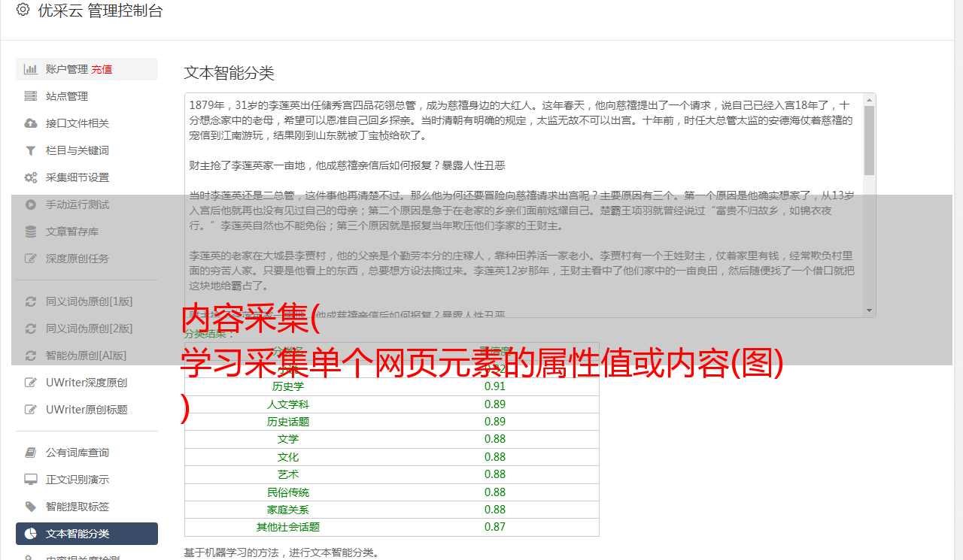Click the 文本智能分类 page heading

tap(229, 73)
